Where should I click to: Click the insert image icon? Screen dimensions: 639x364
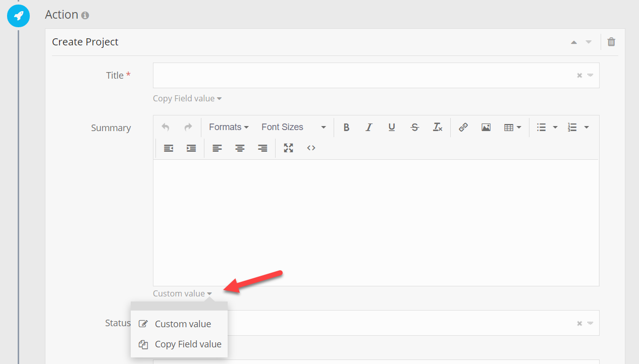[486, 127]
